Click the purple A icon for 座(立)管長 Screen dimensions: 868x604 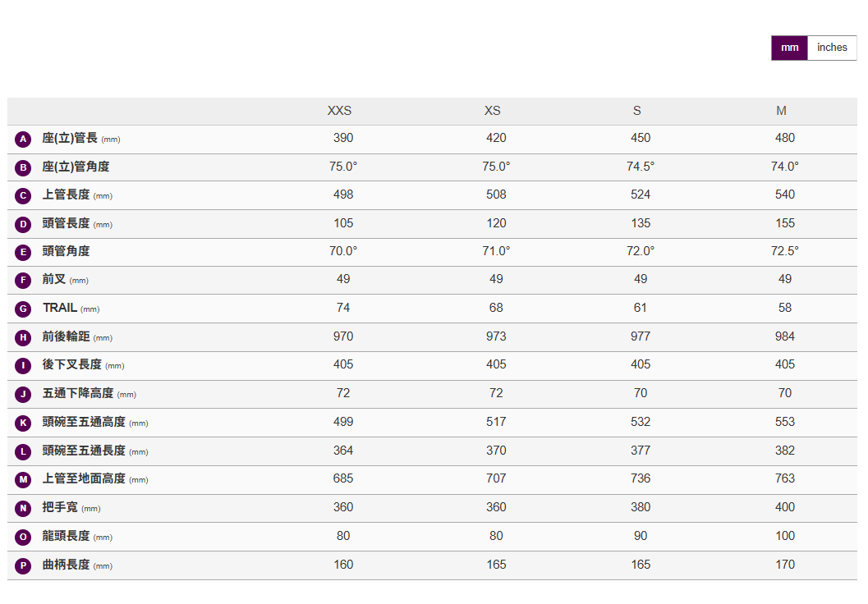click(x=23, y=140)
